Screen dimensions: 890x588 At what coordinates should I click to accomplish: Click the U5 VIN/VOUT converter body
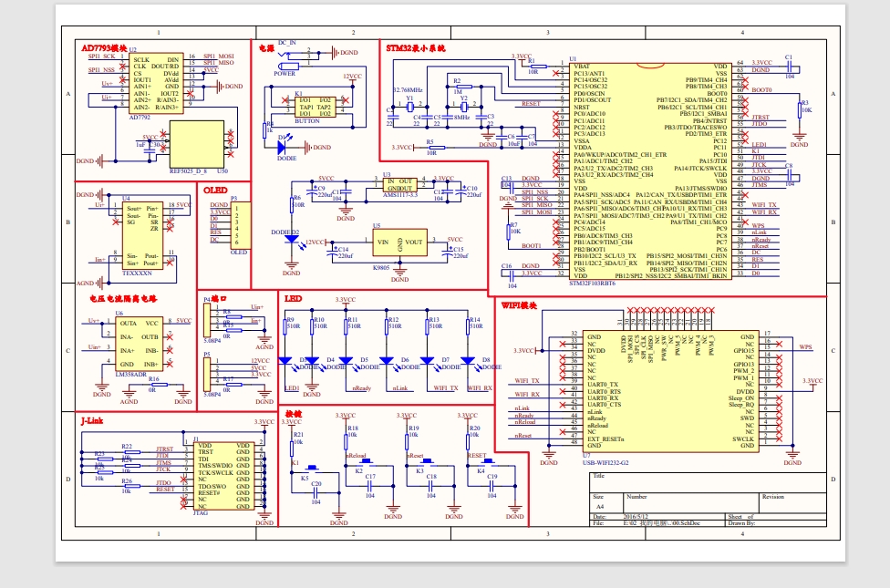point(399,242)
